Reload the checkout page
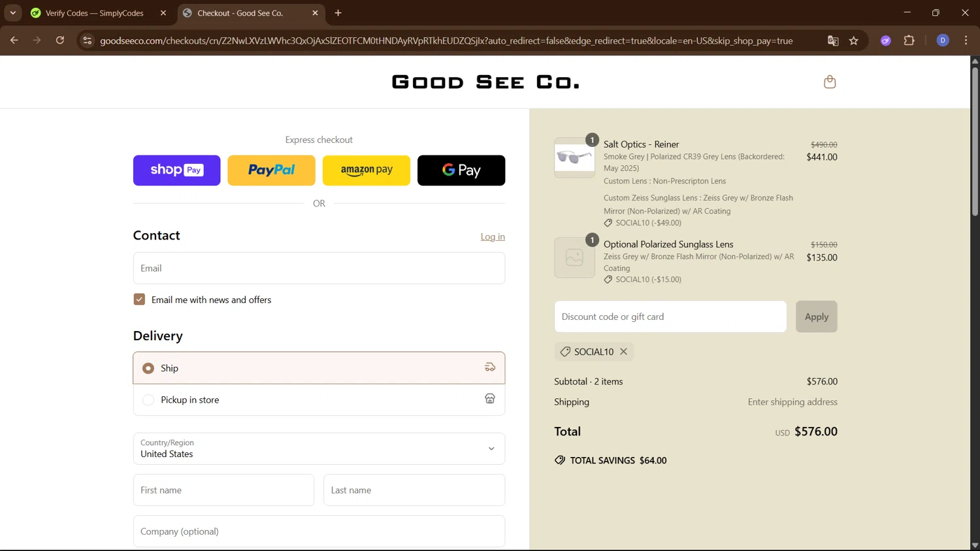The height and width of the screenshot is (551, 980). pos(60,40)
